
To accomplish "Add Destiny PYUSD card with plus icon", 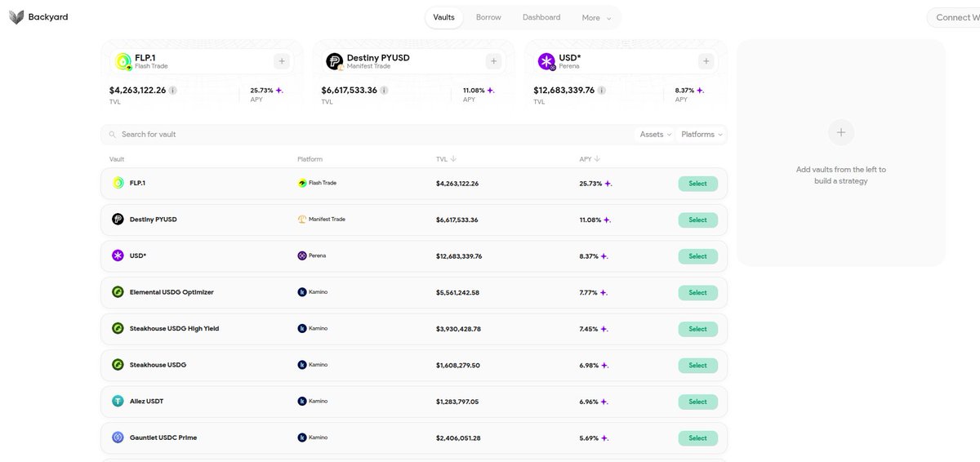I will (x=493, y=61).
